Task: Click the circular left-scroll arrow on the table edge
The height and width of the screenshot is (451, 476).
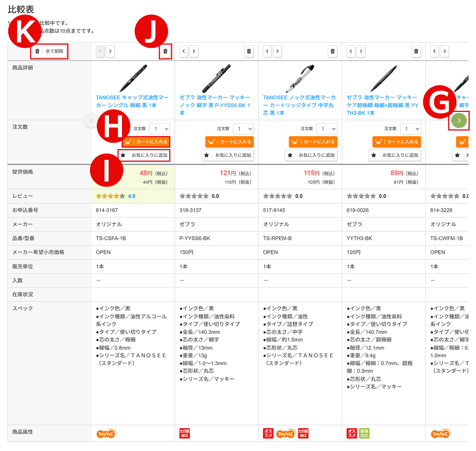Action: [x=91, y=120]
